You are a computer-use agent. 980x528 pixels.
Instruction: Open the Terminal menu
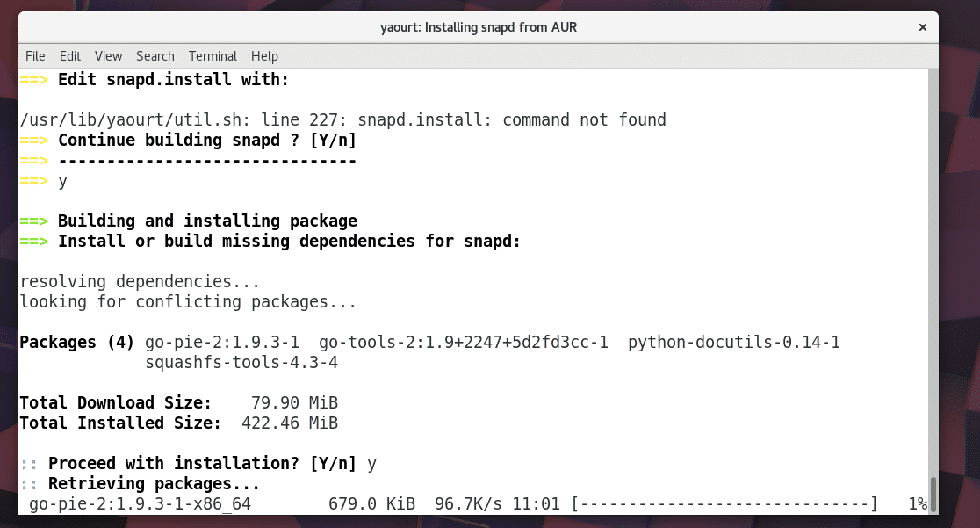tap(213, 55)
